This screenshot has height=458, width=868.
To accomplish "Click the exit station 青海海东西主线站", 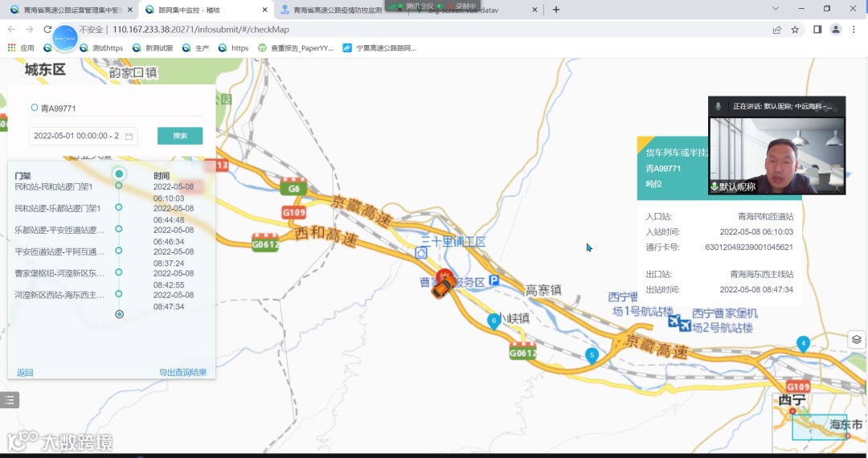I will coord(762,274).
